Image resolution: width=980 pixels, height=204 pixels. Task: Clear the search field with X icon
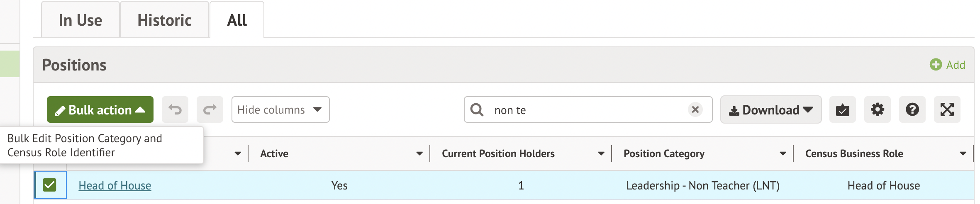tap(695, 109)
